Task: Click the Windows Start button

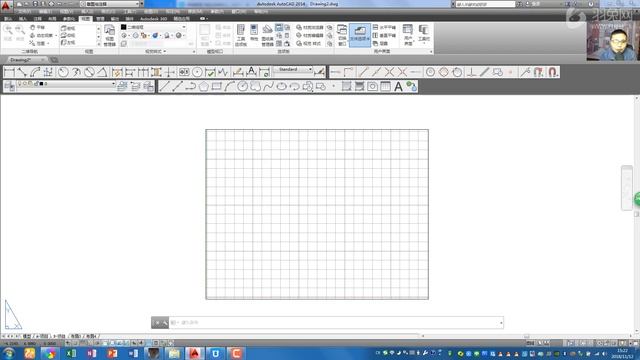Action: point(8,353)
